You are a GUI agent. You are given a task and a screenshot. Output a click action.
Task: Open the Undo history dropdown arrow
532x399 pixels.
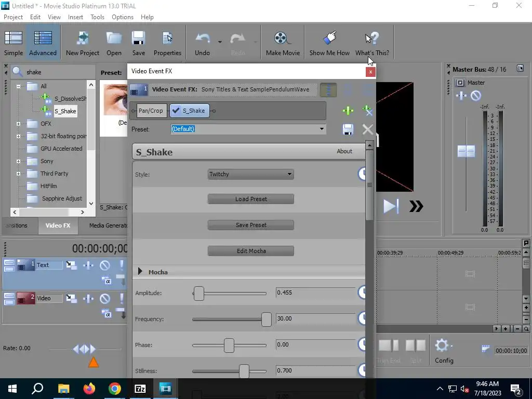(220, 42)
